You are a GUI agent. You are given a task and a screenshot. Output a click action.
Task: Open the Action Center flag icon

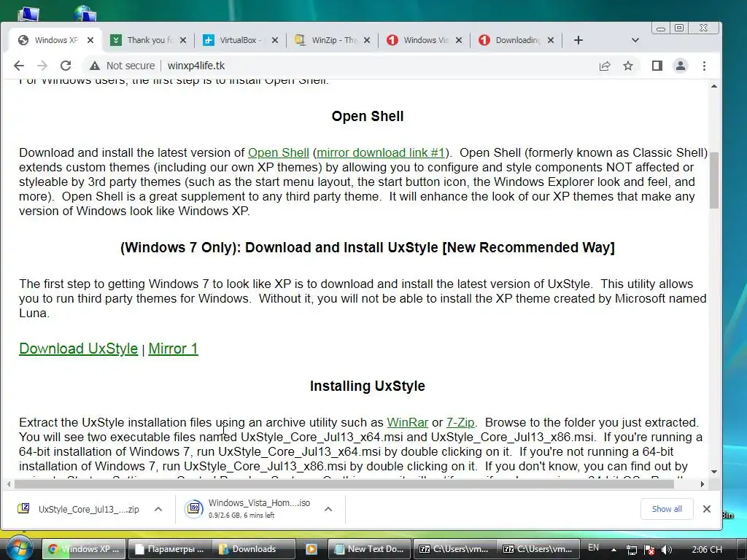pyautogui.click(x=649, y=550)
